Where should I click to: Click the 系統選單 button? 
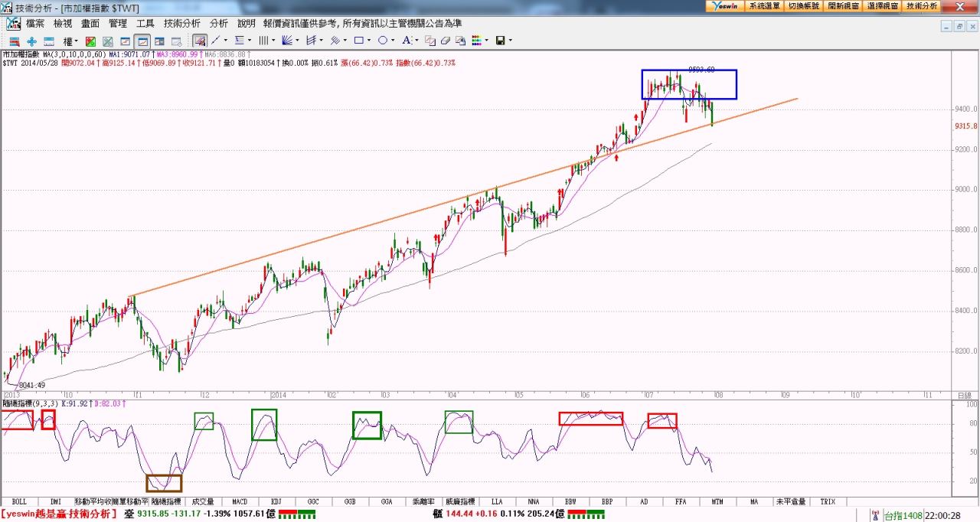[764, 5]
